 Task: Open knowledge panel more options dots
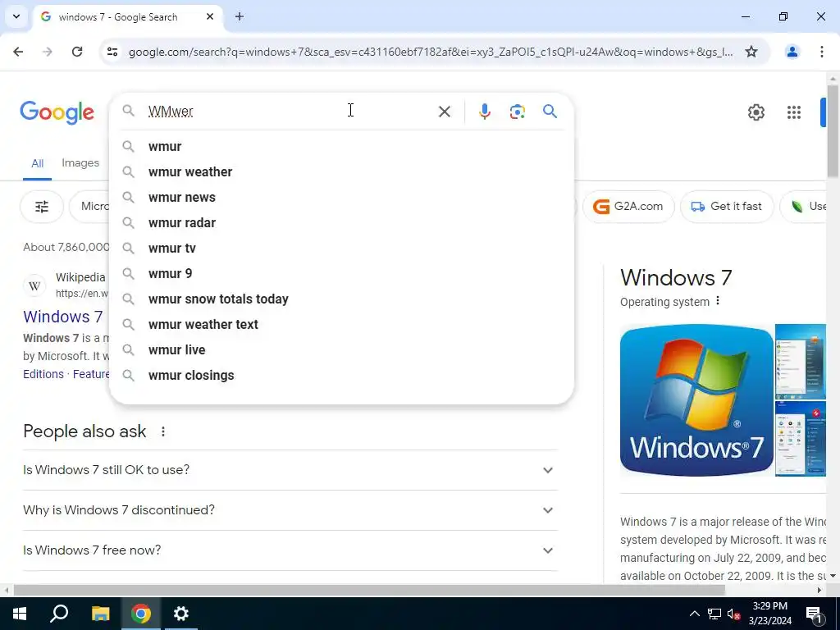click(x=718, y=302)
